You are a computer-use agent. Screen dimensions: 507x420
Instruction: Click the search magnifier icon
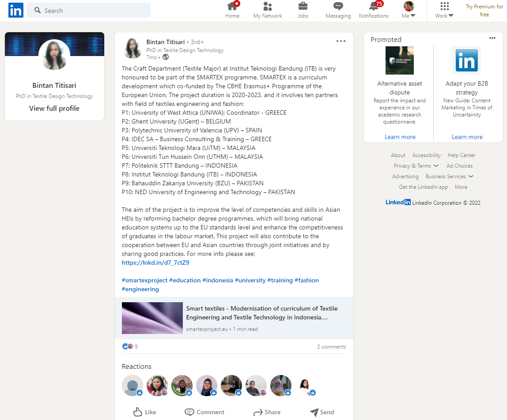tap(38, 10)
